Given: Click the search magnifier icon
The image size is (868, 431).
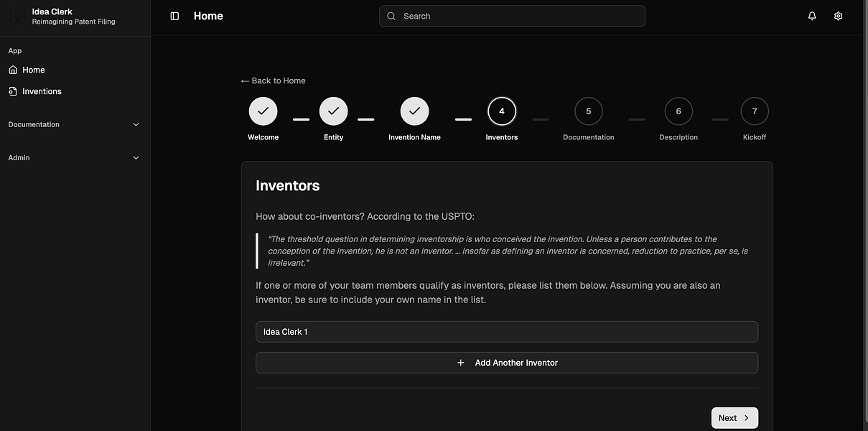Looking at the screenshot, I should tap(391, 16).
